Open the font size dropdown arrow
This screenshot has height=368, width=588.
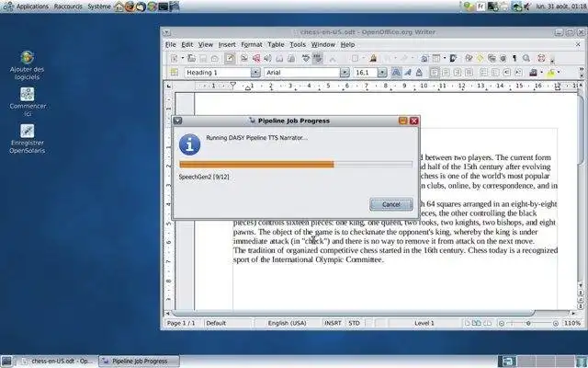coord(382,73)
